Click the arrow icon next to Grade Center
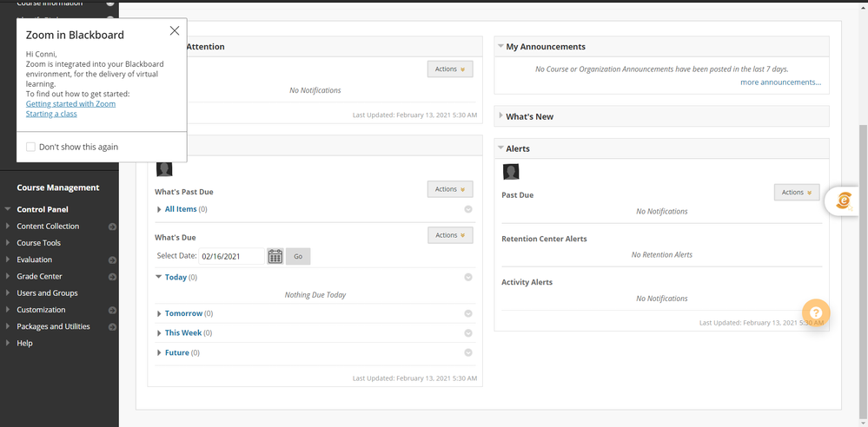Viewport: 868px width, 427px height. 112,277
